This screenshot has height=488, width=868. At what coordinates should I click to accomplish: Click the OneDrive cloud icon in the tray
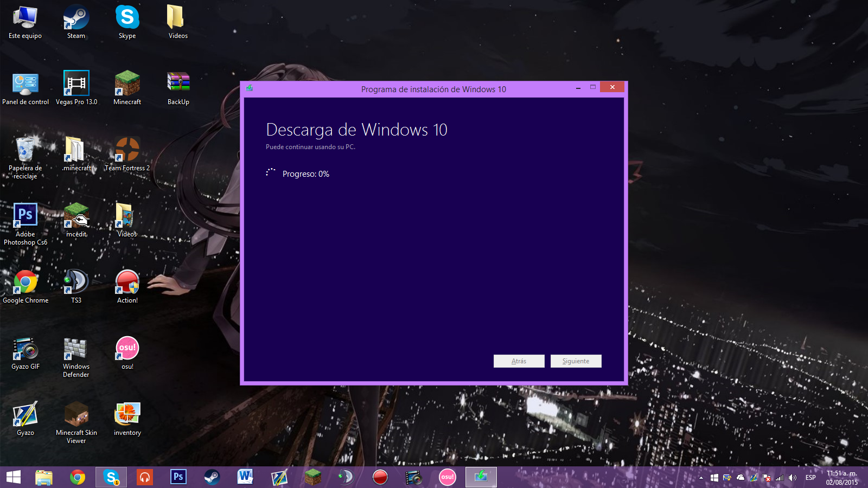pos(741,478)
